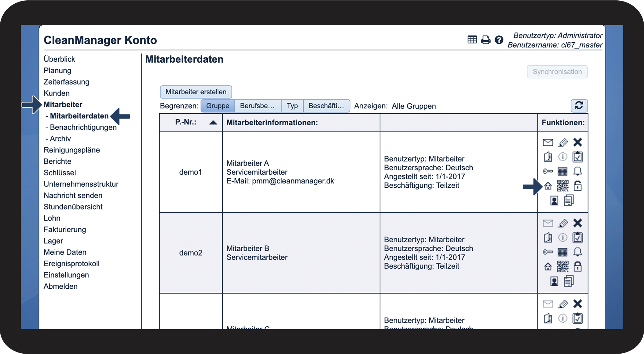Image resolution: width=644 pixels, height=354 pixels.
Task: Toggle the open padlock for Mitarbeiter A
Action: [x=577, y=186]
